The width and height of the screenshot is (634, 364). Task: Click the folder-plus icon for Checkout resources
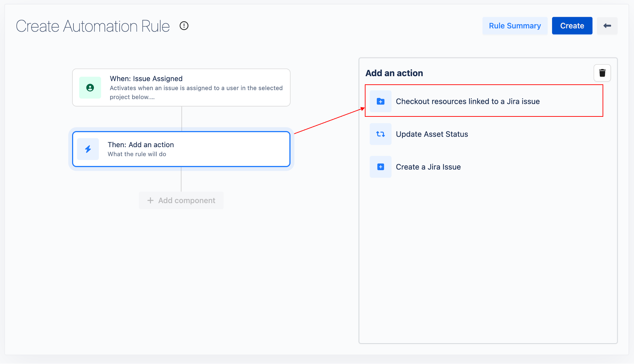point(380,101)
